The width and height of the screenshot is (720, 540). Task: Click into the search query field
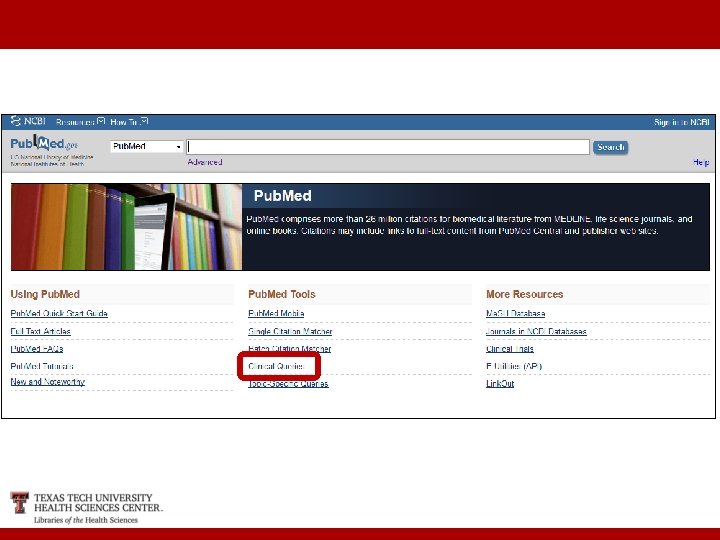coord(388,147)
